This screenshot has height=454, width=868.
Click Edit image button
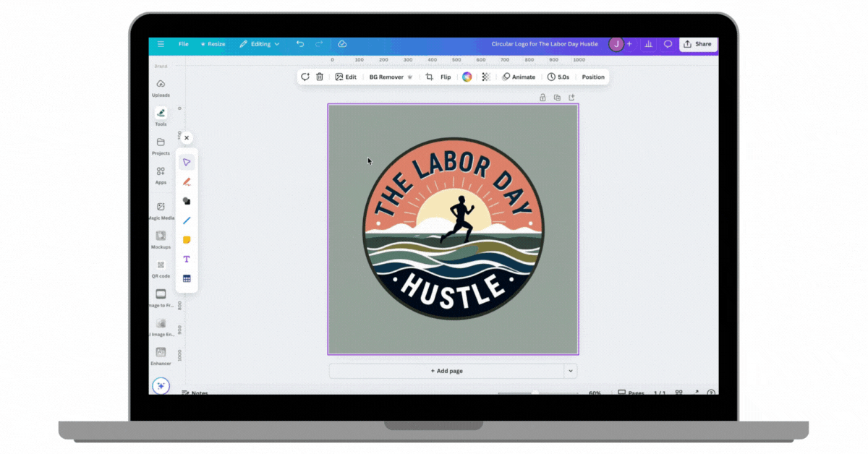(346, 77)
